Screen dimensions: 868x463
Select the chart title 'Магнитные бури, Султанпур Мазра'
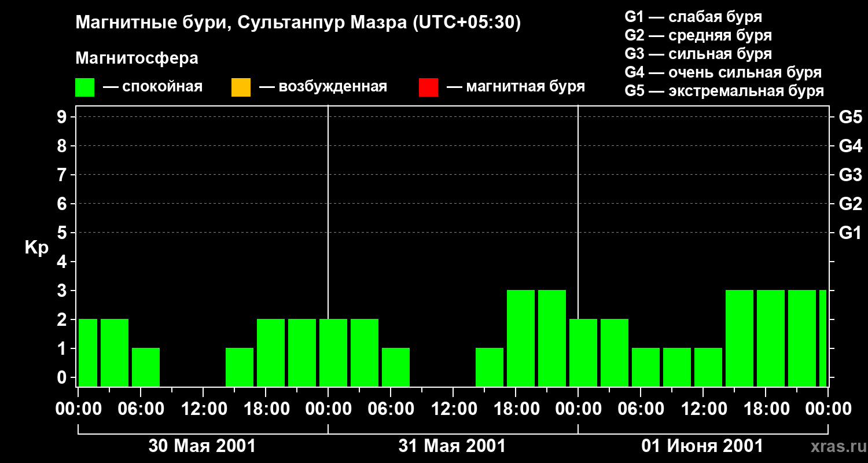240,23
